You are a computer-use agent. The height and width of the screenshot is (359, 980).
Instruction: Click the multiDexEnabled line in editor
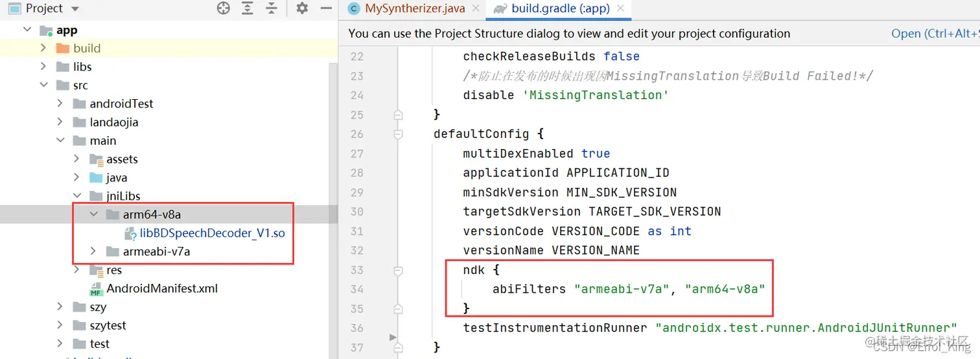tap(537, 154)
